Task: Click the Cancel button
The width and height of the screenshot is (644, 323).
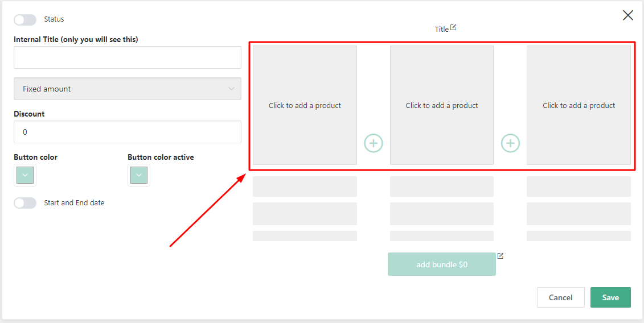Action: tap(560, 297)
